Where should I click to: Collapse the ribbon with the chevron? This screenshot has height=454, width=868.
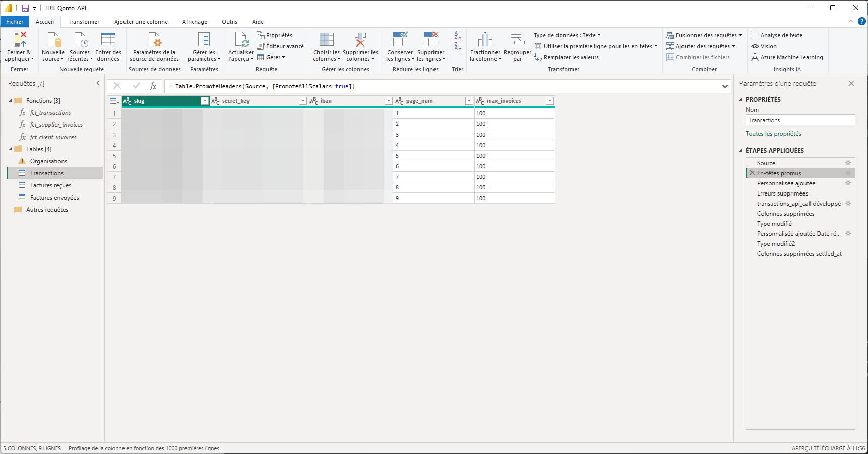[x=851, y=21]
